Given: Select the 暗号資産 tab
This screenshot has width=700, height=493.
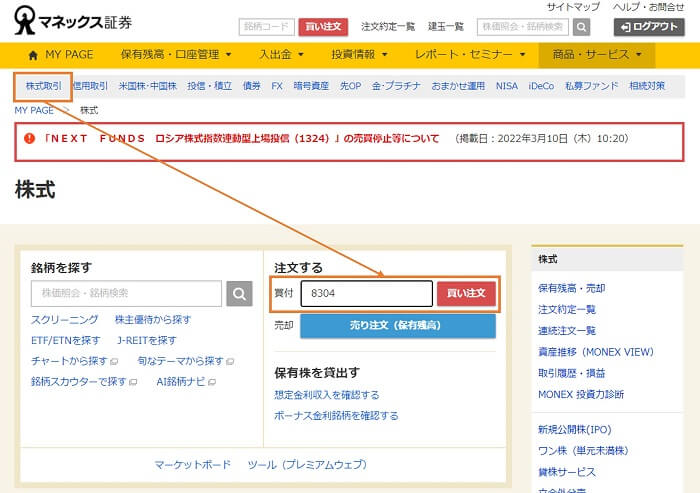Looking at the screenshot, I should point(311,86).
